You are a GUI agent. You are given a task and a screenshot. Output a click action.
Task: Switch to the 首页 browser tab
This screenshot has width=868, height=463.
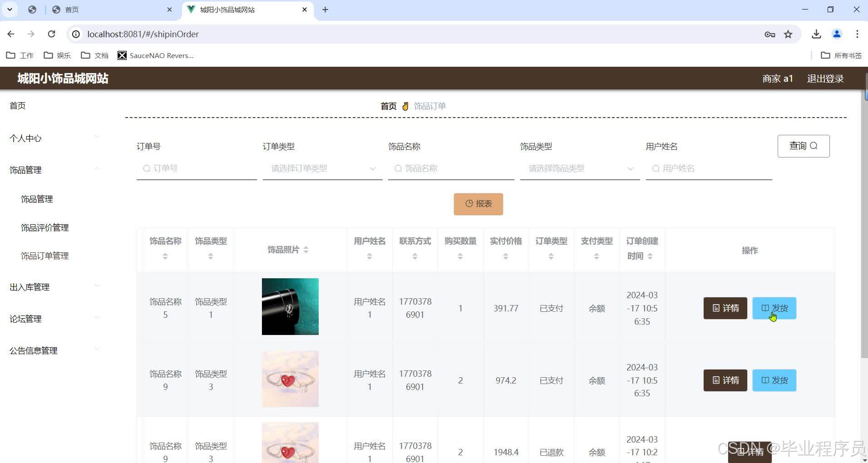point(111,10)
